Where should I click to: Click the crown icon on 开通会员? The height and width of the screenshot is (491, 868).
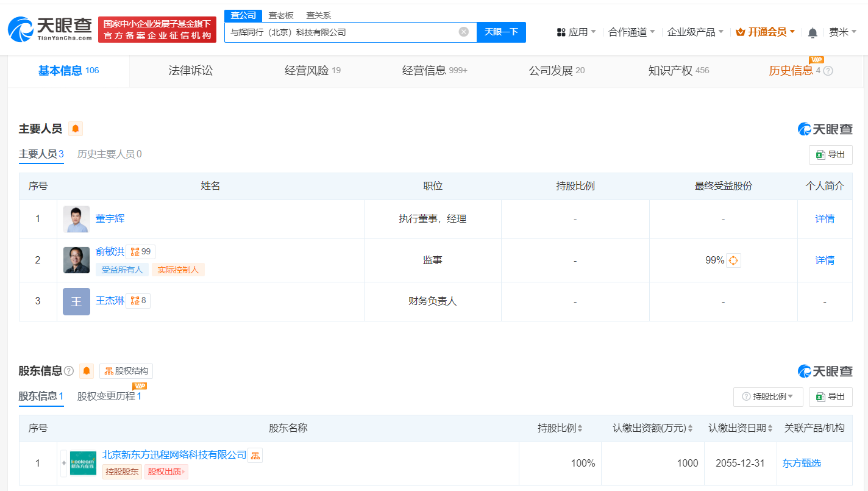pos(739,32)
